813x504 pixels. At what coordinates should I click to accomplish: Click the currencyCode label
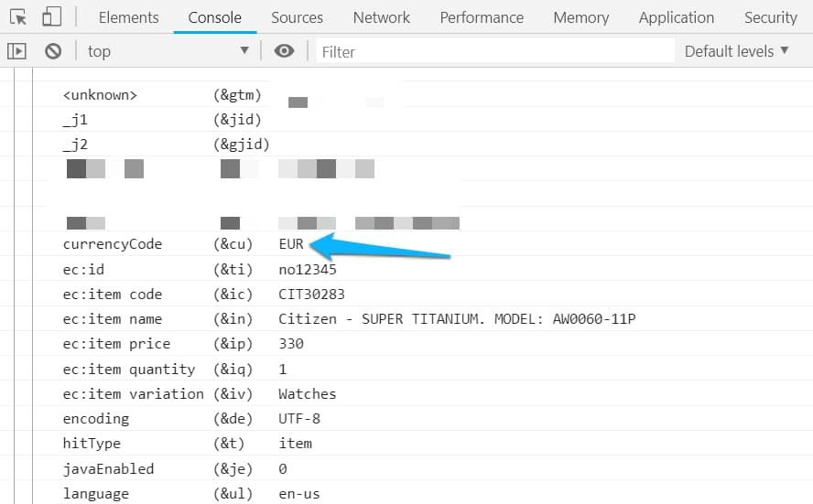[113, 244]
